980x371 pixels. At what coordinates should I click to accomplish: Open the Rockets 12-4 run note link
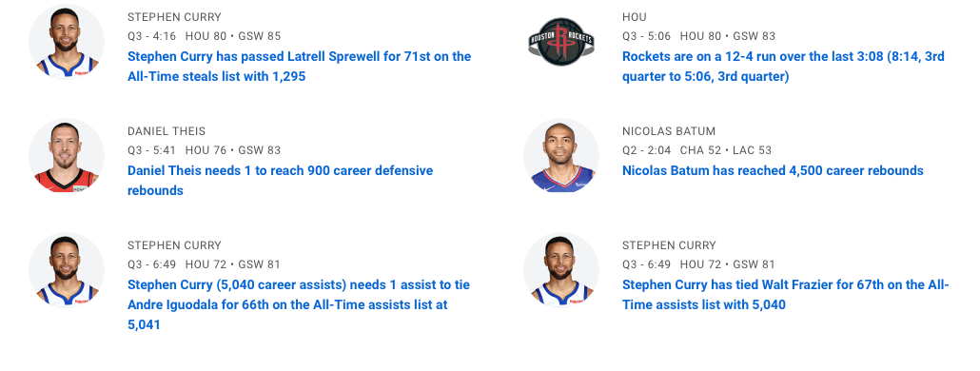[x=783, y=67]
